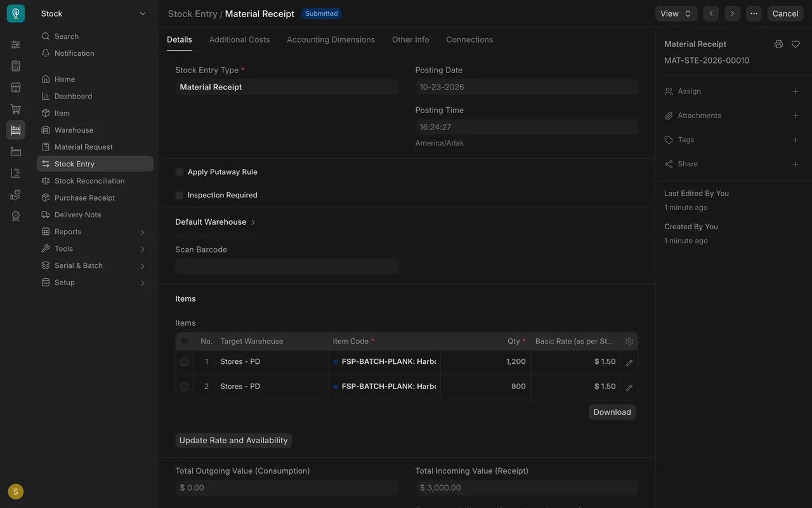
Task: Click the Cancel button
Action: (785, 13)
